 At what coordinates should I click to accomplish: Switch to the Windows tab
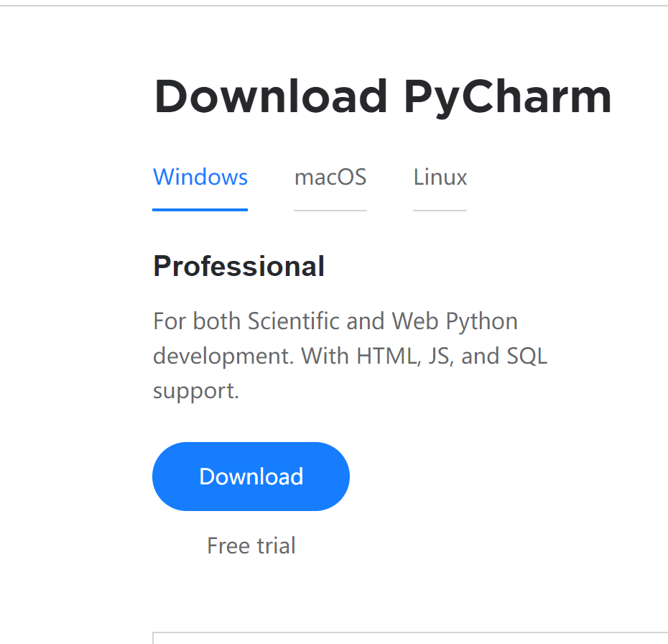[200, 177]
